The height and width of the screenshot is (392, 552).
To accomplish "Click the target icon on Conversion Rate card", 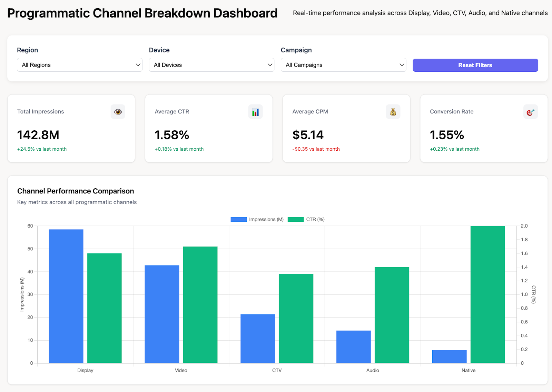I will click(x=530, y=111).
